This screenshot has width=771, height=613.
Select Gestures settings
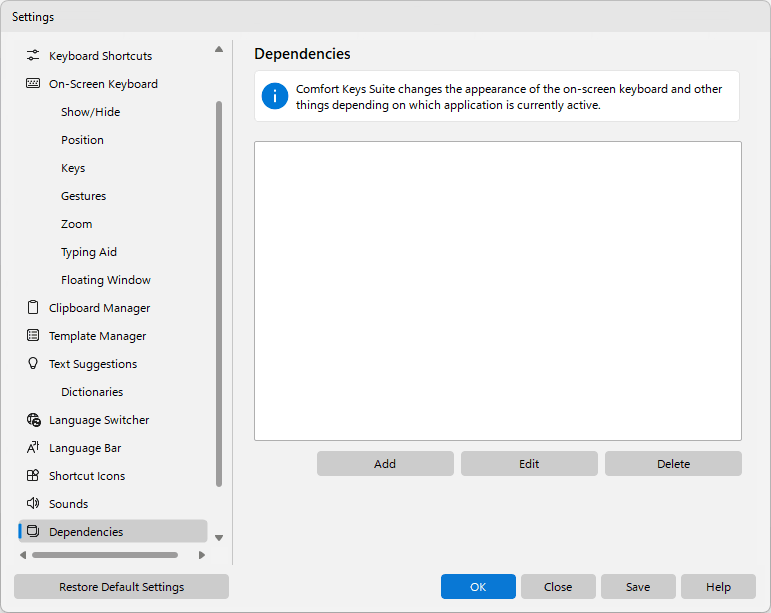(83, 196)
